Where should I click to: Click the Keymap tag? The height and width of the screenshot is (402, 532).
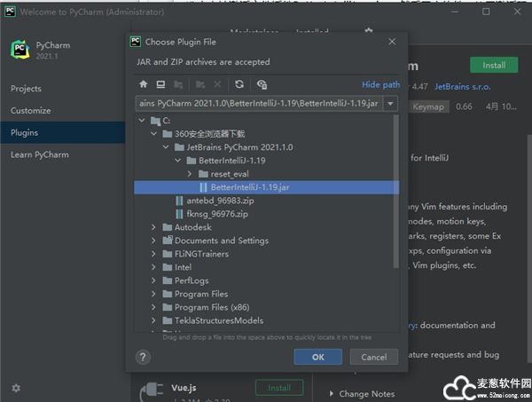[x=428, y=106]
